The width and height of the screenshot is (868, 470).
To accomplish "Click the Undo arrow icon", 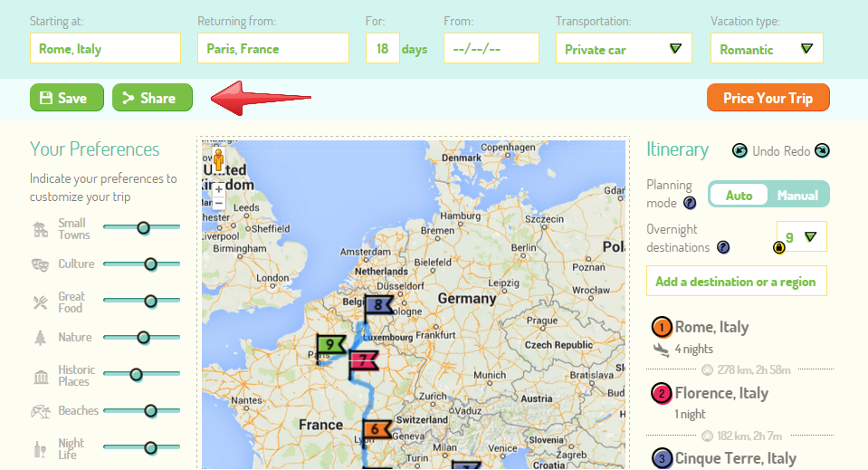I will [739, 151].
